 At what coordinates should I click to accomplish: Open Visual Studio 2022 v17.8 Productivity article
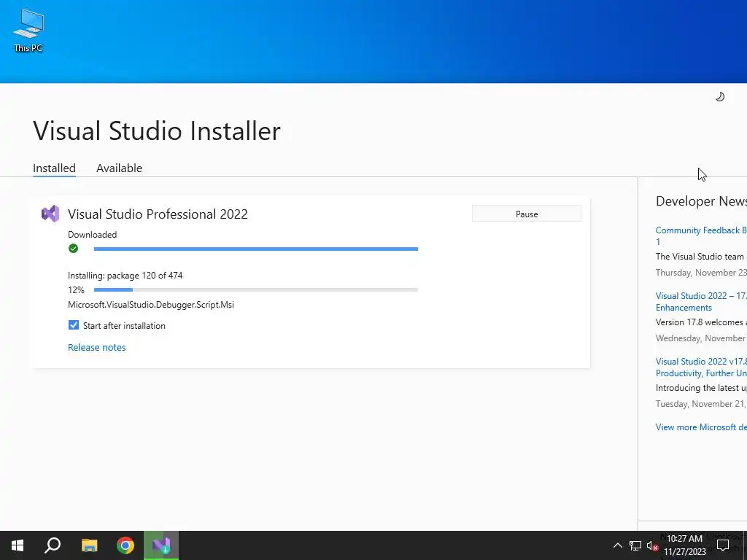(701, 367)
